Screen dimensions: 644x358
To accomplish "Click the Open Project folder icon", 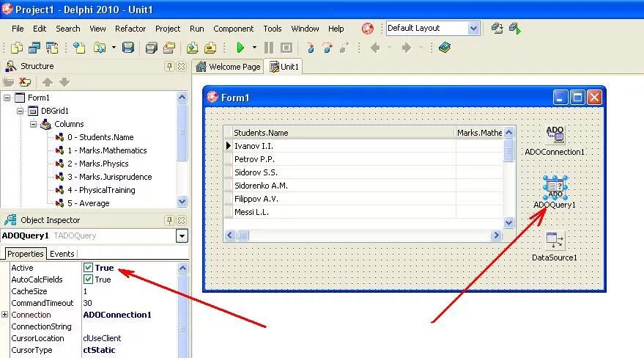I will (99, 48).
